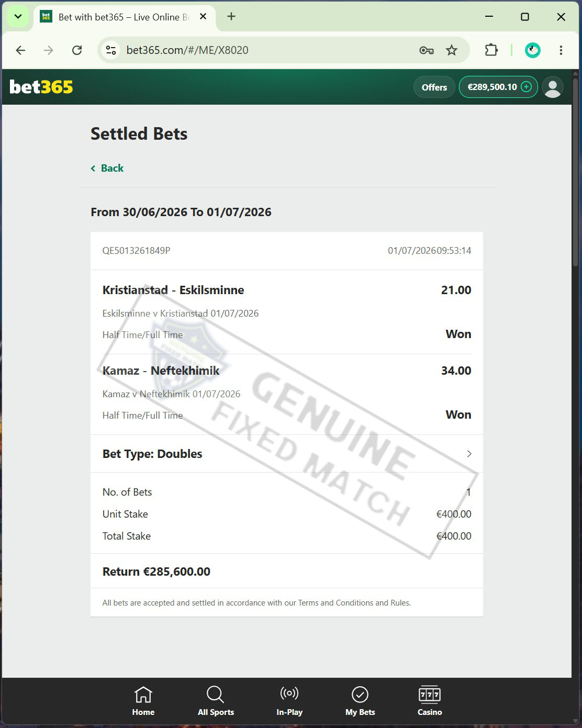Reload the bet365 page
582x728 pixels.
point(77,50)
